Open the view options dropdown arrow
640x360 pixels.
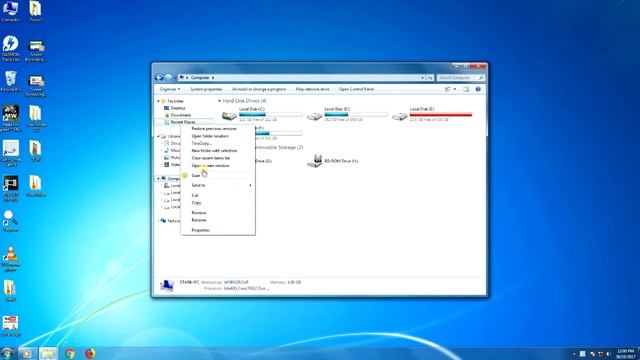click(455, 89)
